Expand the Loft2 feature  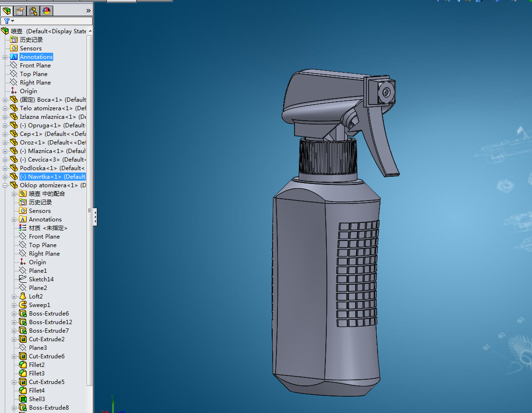(x=14, y=297)
